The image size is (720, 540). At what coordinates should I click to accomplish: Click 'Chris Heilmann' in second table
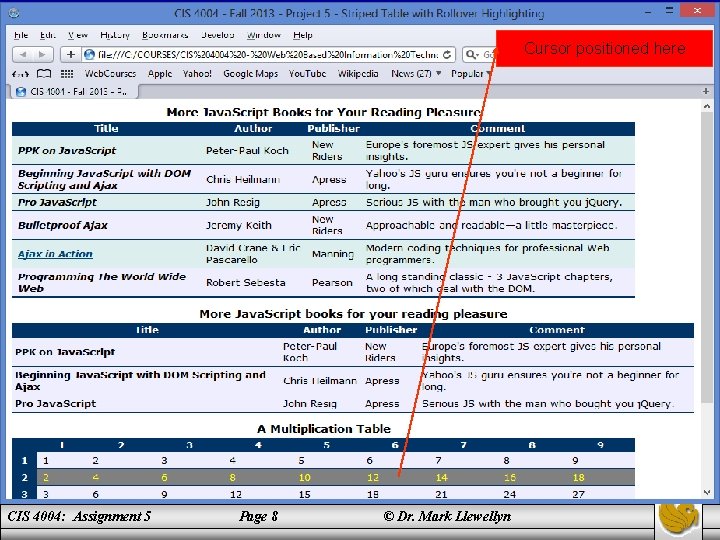click(x=320, y=381)
